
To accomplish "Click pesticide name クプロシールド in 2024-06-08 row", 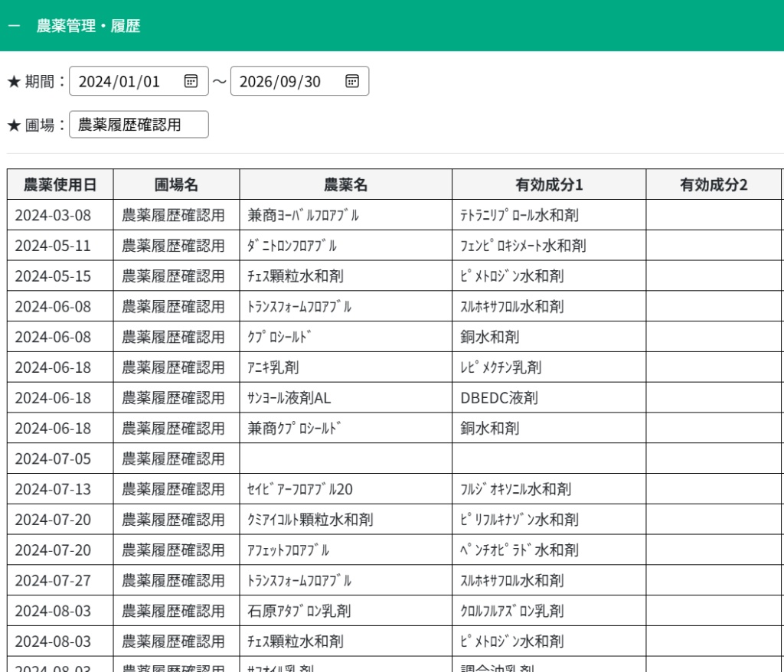I will coord(279,338).
